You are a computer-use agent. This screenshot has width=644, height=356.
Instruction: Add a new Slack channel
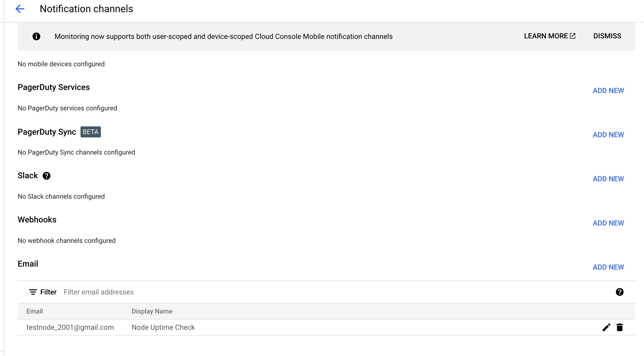pyautogui.click(x=608, y=179)
